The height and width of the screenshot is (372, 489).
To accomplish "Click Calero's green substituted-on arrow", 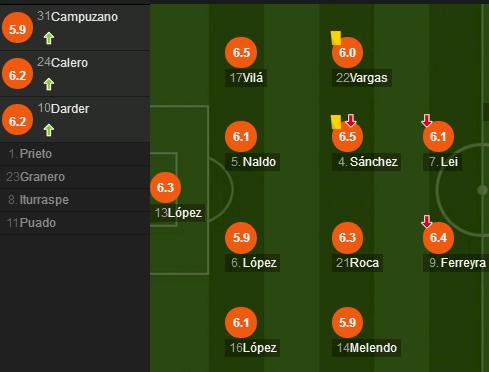I will [49, 84].
